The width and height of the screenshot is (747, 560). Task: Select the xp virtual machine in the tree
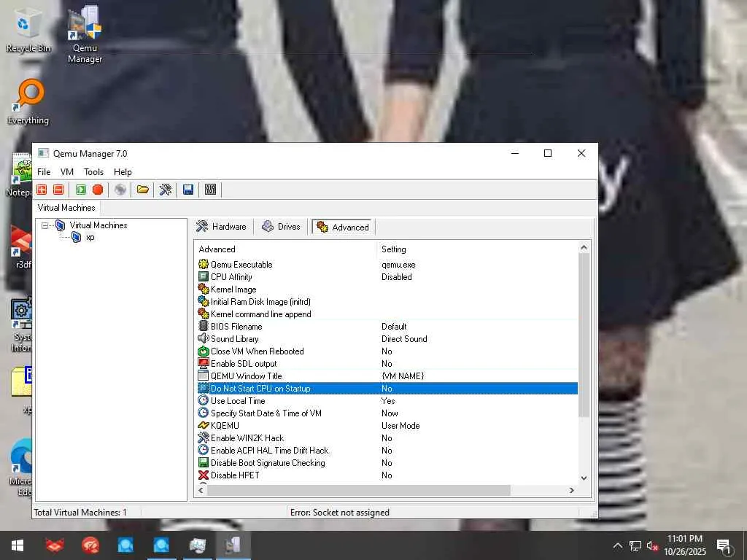pyautogui.click(x=90, y=237)
